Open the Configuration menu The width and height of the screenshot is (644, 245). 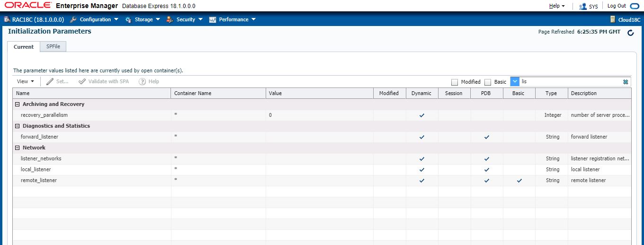[x=99, y=19]
